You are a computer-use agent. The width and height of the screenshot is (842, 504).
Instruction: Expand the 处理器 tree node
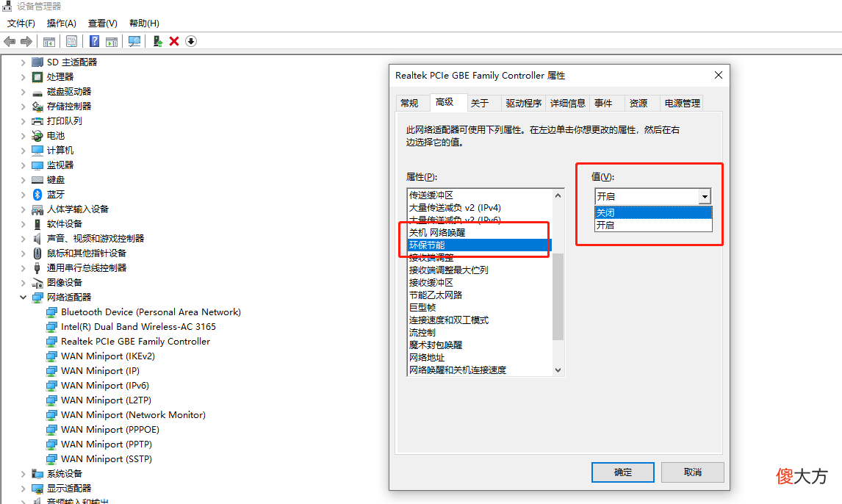pyautogui.click(x=23, y=77)
